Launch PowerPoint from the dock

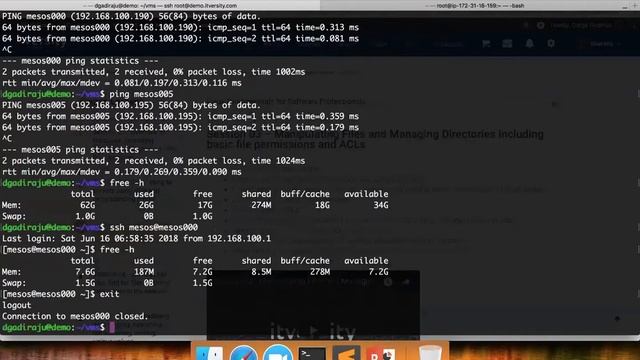(x=380, y=353)
